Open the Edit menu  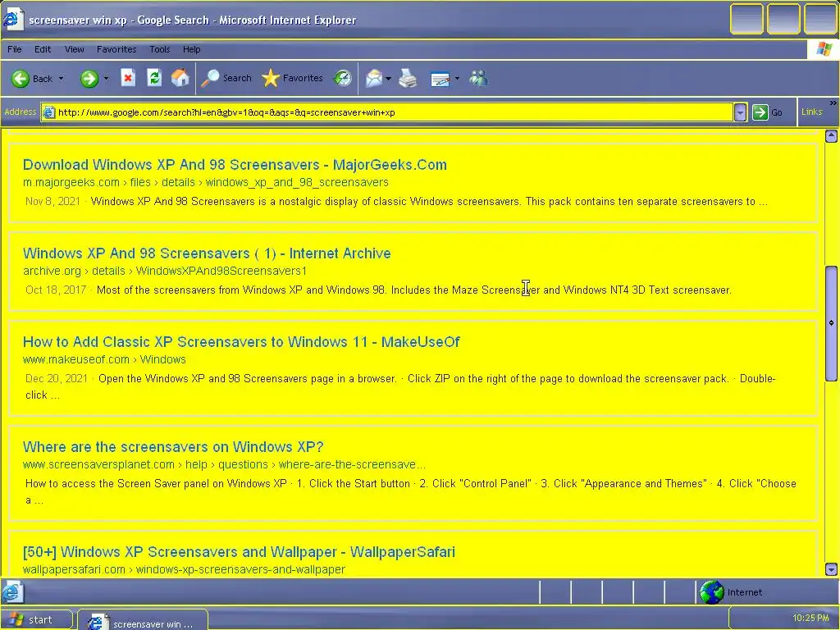pos(43,49)
